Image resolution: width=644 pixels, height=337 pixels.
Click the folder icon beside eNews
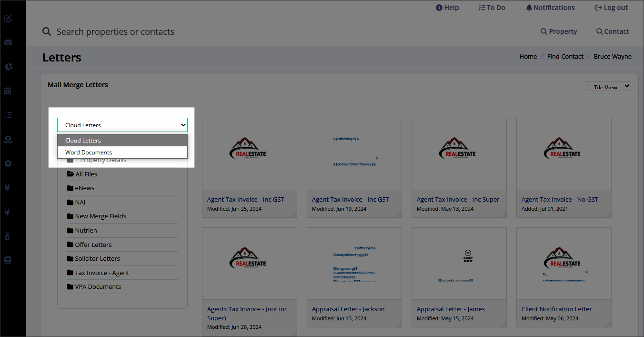(70, 188)
